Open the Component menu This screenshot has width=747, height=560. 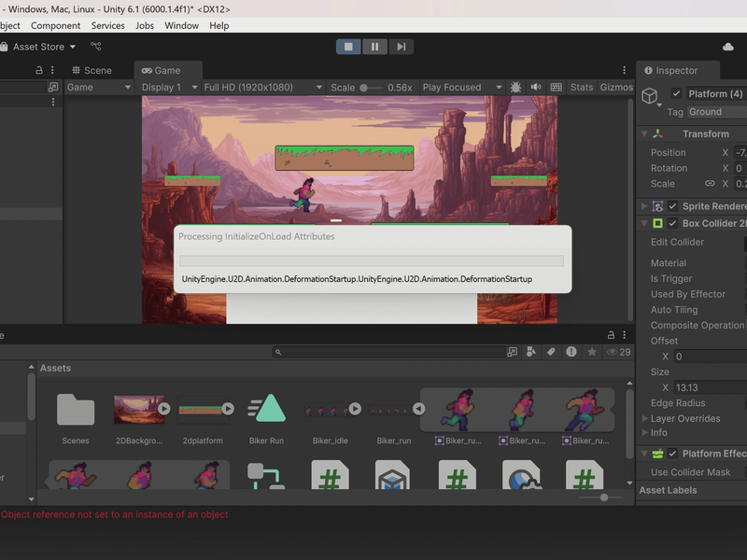point(55,26)
